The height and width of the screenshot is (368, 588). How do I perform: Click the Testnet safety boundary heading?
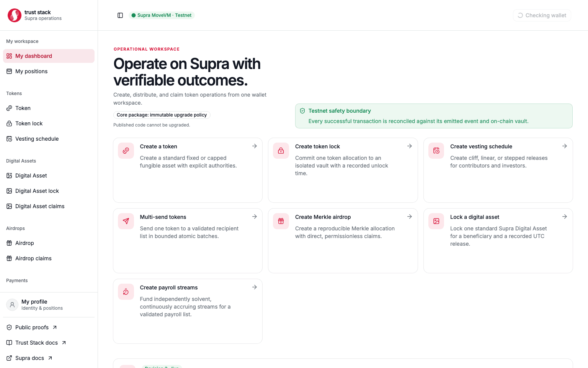340,111
